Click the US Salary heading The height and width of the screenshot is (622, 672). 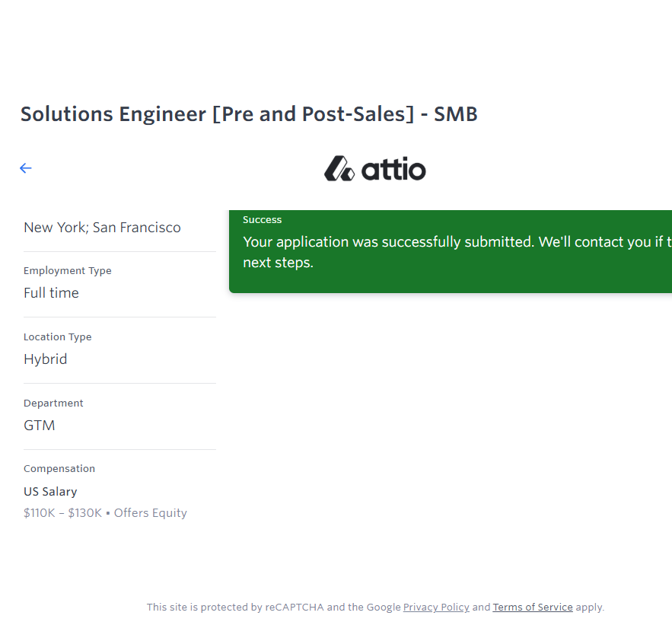pos(50,492)
